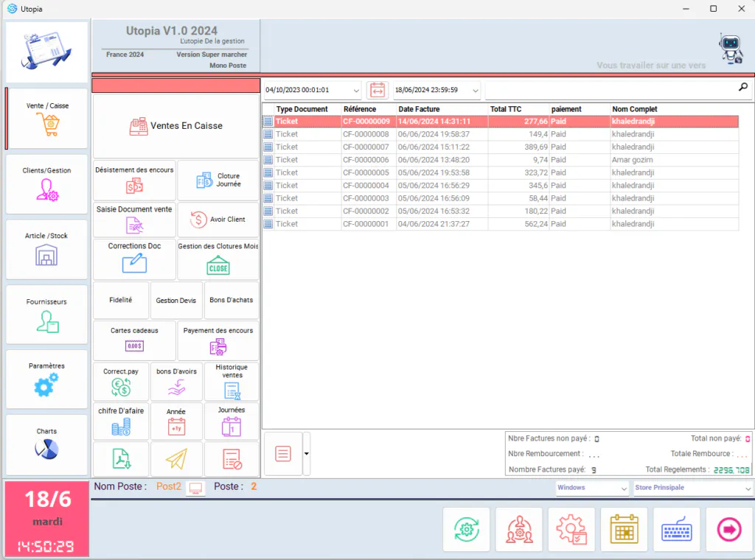Screen dimensions: 755x560
Task: Open the Cloture Journée icon
Action: pyautogui.click(x=204, y=181)
